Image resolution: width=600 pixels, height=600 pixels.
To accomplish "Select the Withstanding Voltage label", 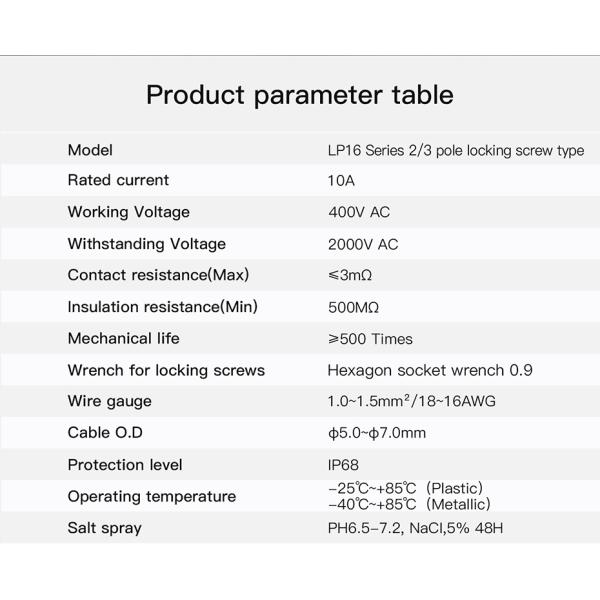I will [x=146, y=244].
